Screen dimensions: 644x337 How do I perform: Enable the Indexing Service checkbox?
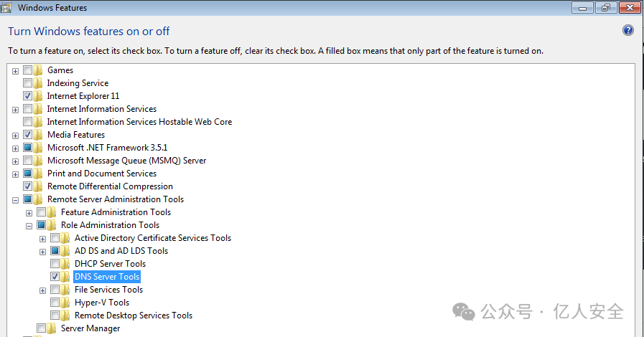(27, 83)
